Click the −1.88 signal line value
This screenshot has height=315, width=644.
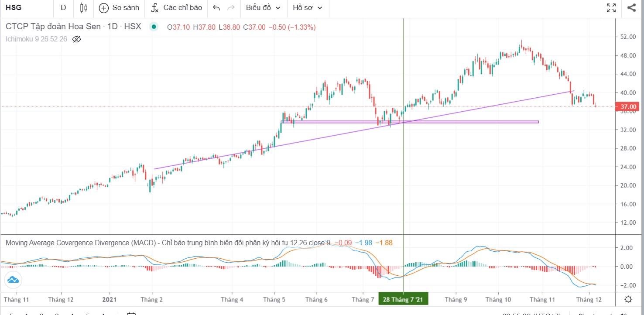[384, 243]
